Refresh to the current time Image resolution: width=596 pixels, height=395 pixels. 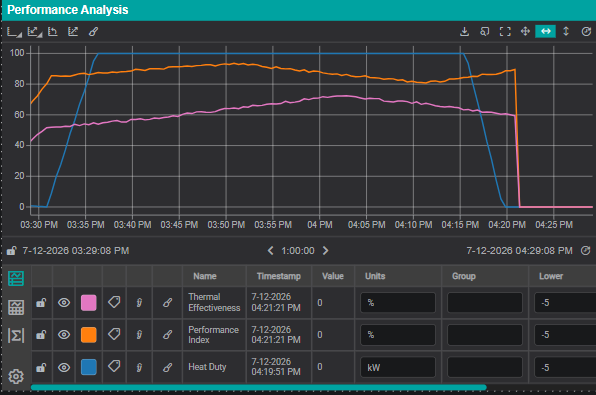(586, 251)
